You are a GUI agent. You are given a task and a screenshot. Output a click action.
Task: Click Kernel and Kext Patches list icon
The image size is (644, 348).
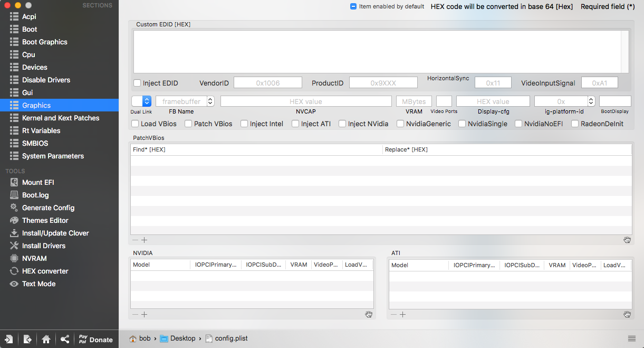(x=14, y=118)
